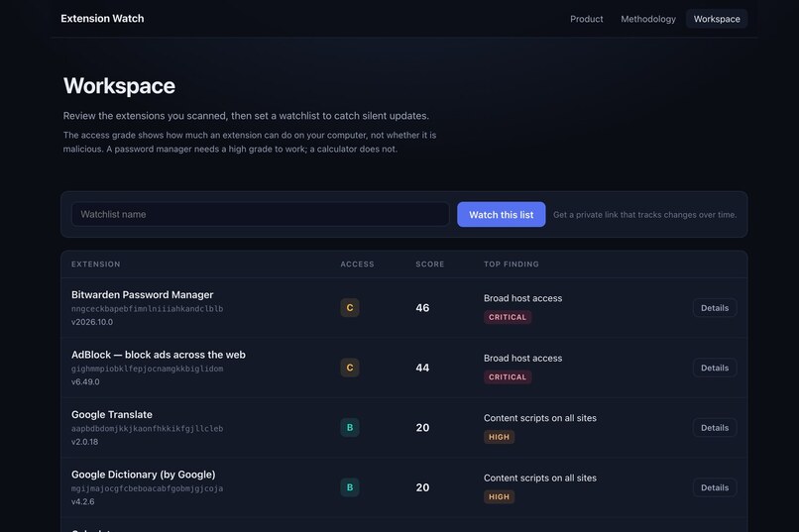Open Details for Google Dictionary row

pyautogui.click(x=715, y=487)
